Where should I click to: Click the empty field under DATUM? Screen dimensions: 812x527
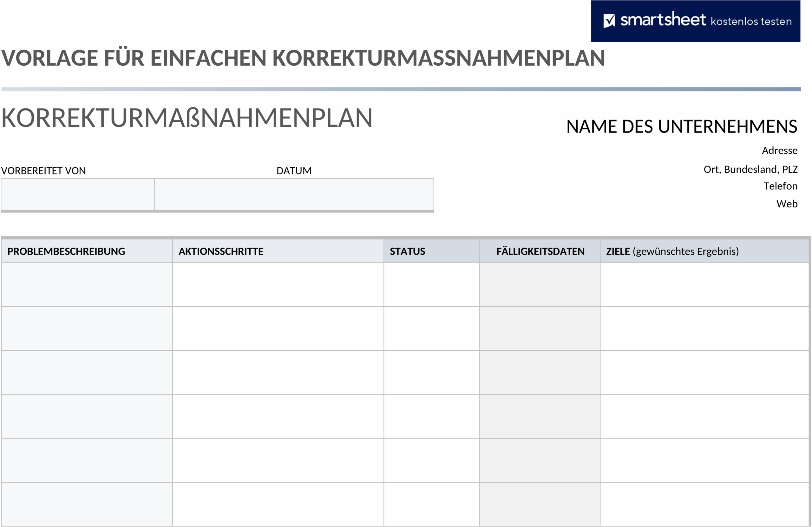click(294, 194)
